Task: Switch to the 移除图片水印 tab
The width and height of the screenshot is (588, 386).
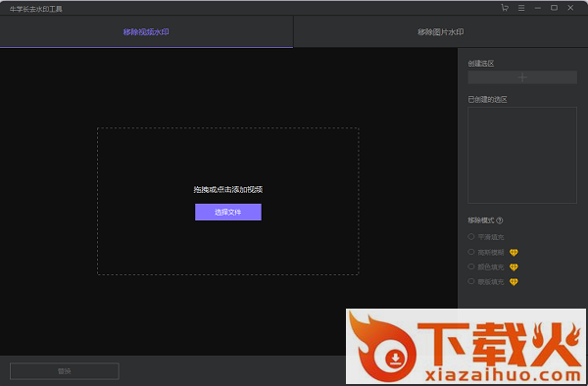Action: point(441,32)
